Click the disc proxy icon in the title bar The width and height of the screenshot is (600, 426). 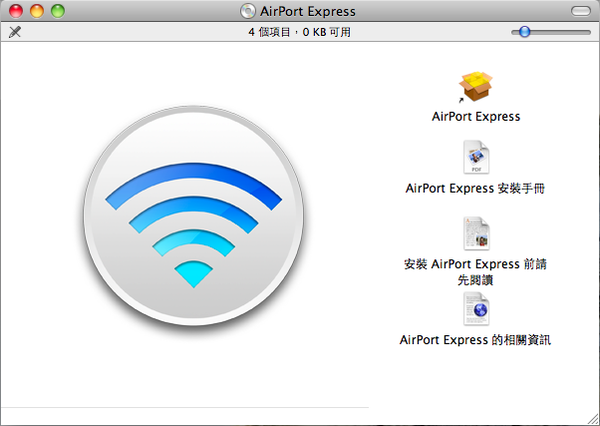click(248, 11)
